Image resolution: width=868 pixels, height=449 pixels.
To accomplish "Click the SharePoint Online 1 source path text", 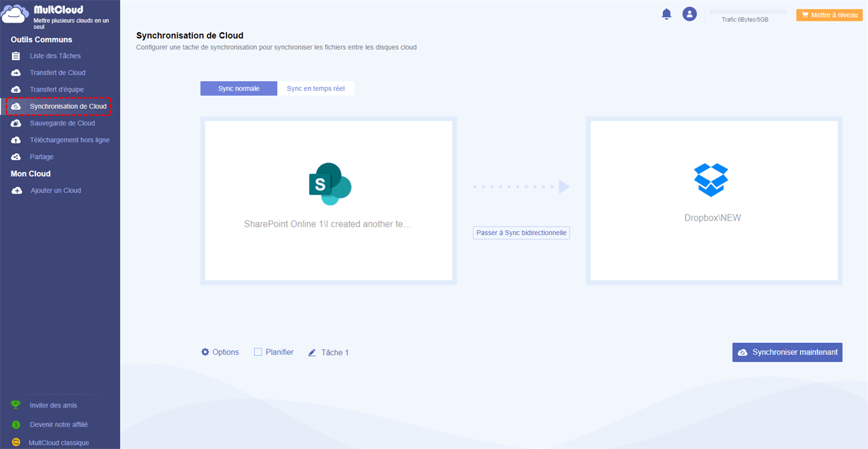I will point(328,224).
